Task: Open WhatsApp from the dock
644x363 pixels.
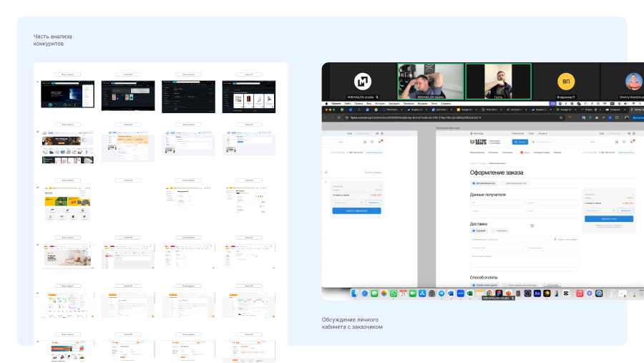Action: 393,294
